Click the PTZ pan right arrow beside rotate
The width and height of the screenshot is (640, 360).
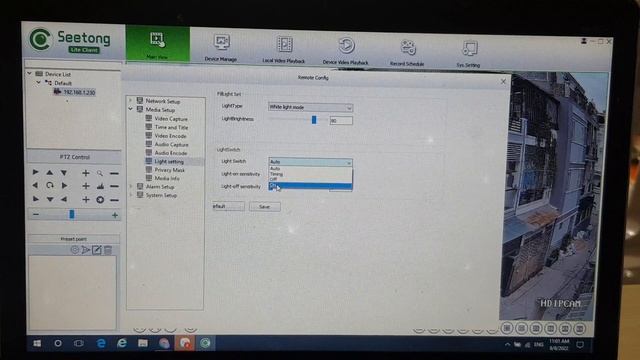(64, 185)
